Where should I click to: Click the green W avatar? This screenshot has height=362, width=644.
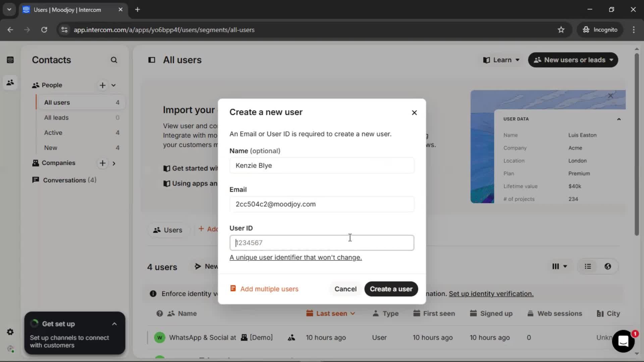(160, 338)
